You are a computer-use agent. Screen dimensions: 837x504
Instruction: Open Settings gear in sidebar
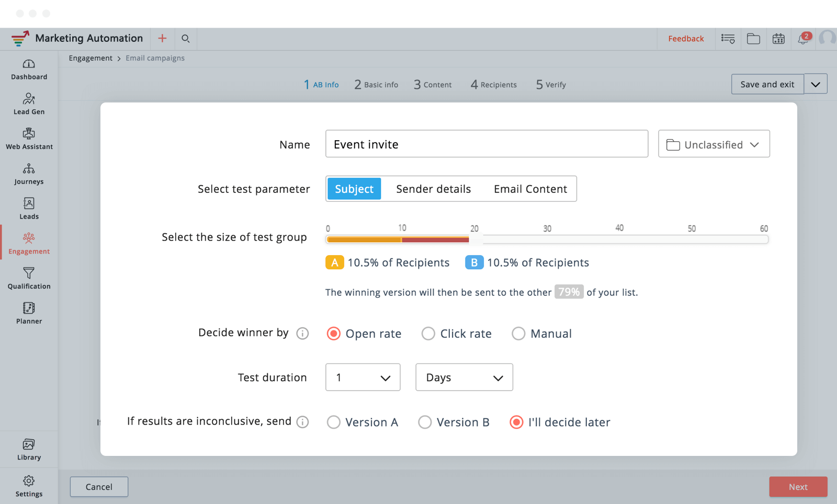tap(29, 486)
